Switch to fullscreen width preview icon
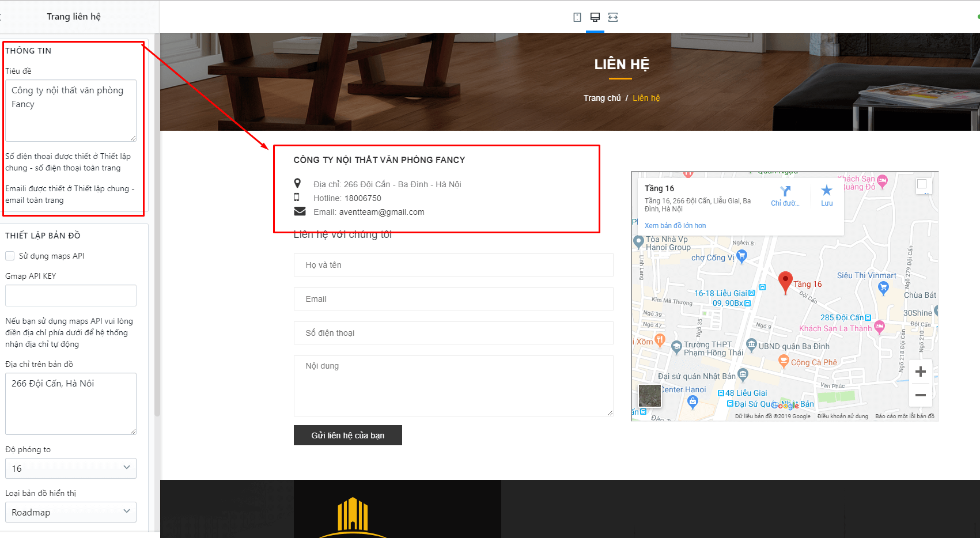 [613, 17]
